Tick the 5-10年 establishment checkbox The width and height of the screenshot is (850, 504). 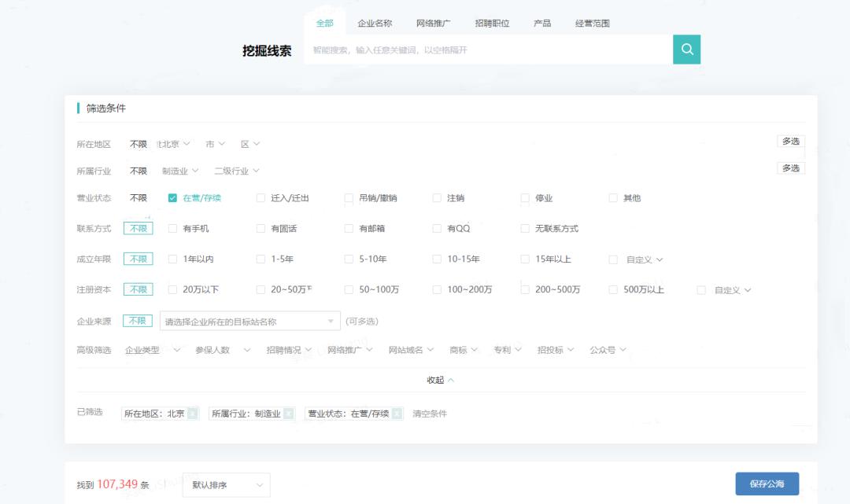point(349,259)
